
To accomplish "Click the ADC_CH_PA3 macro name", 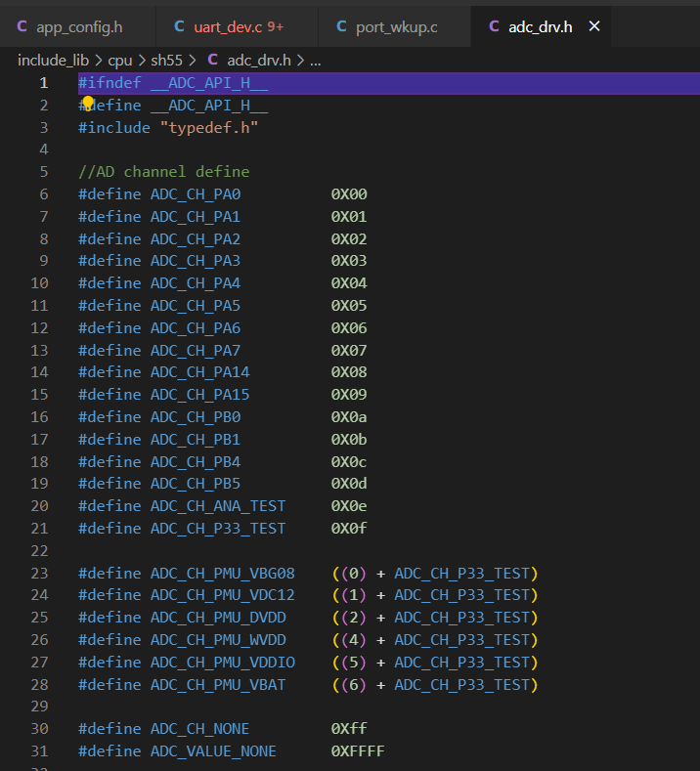I will coord(196,261).
